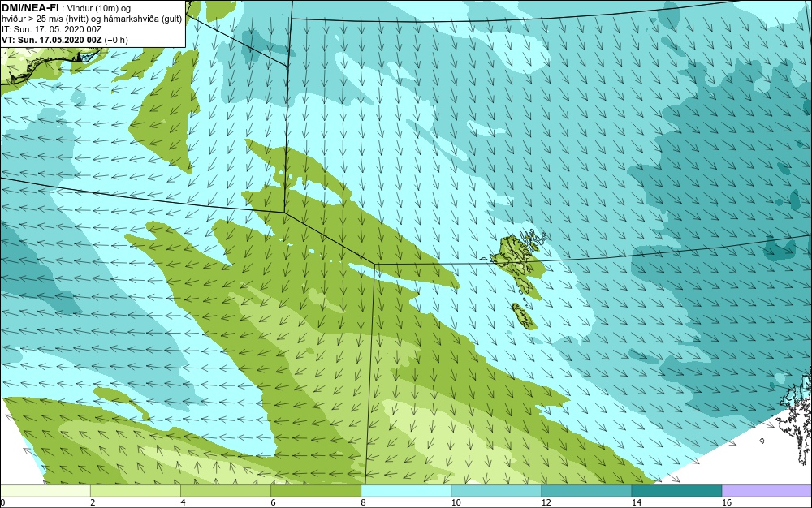Click the 8–10 m/s pale cyan legend swatch
The image size is (812, 508).
pyautogui.click(x=406, y=490)
